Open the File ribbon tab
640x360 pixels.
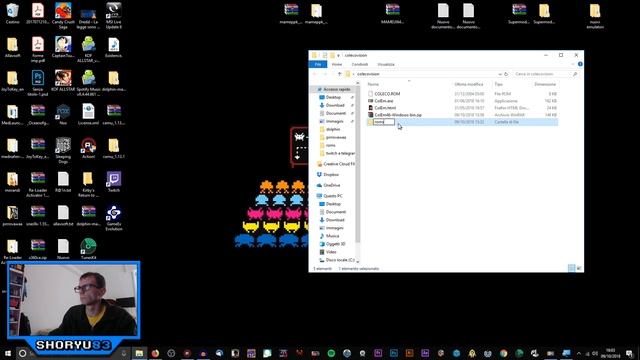(318, 64)
